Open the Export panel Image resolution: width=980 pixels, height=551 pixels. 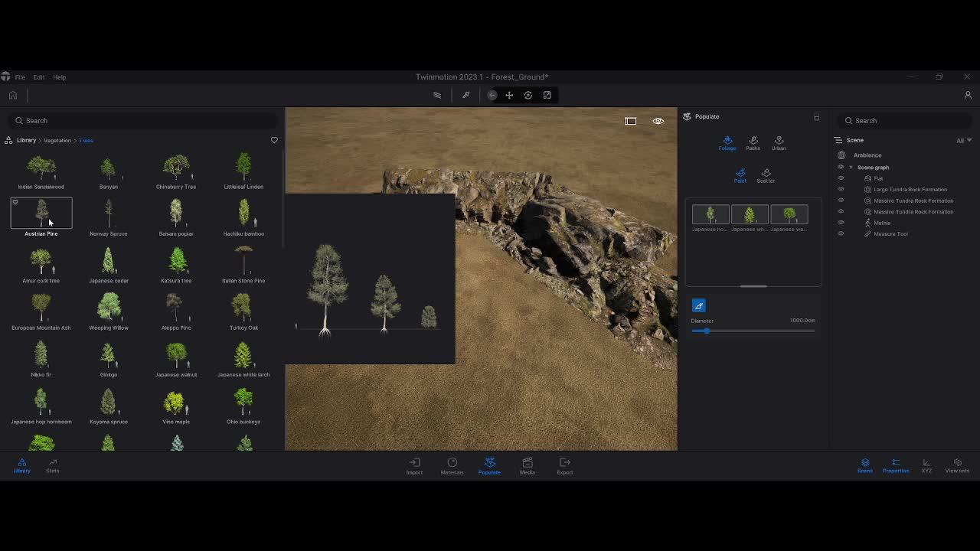(564, 466)
